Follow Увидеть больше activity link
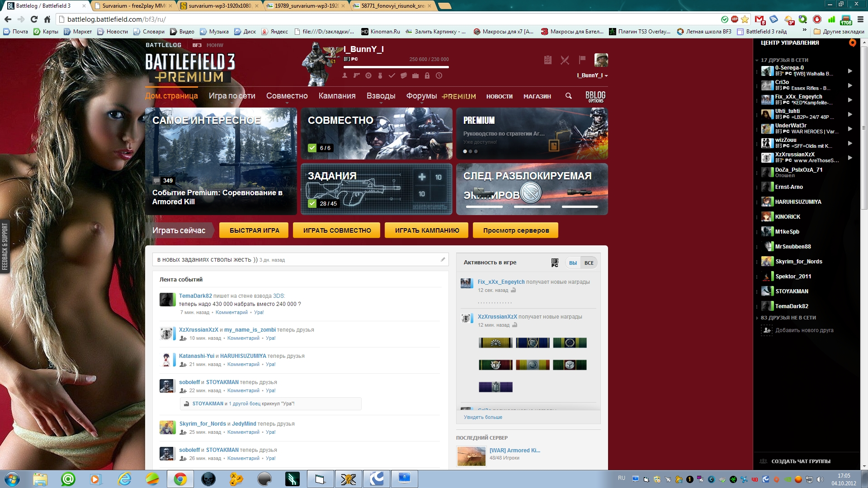The image size is (868, 488). [x=483, y=417]
